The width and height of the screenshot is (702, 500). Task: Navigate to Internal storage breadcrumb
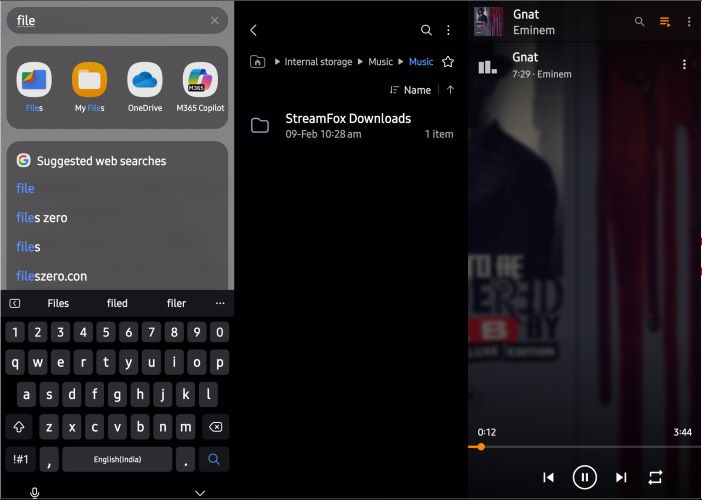coord(318,62)
